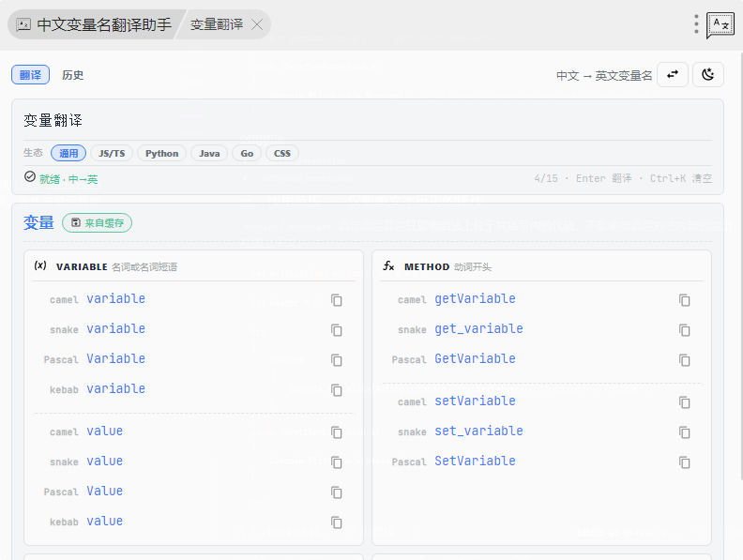Click the 变量 result heading
This screenshot has height=560, width=743.
[x=38, y=222]
